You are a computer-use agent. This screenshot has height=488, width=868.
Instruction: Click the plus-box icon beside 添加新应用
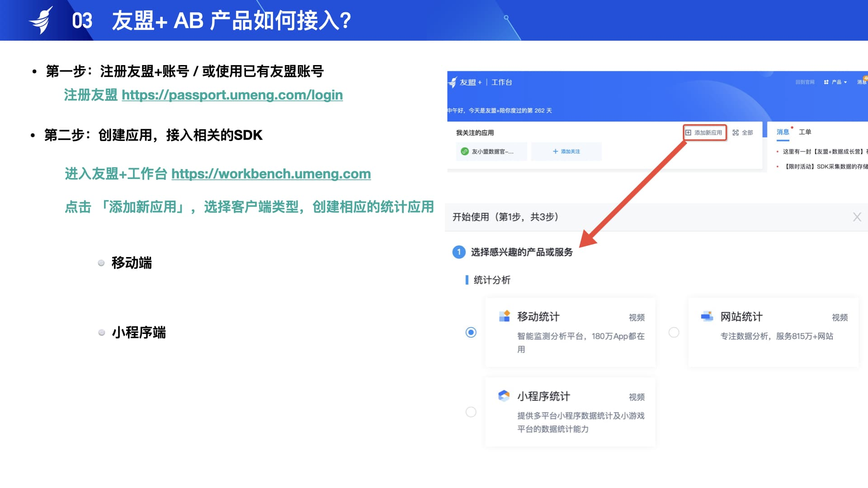pos(688,132)
